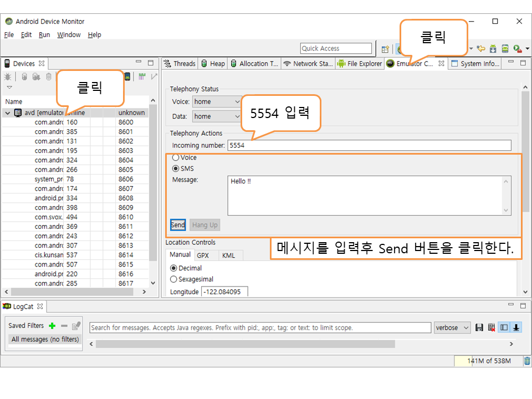Open the Voice status dropdown
The image size is (532, 399).
click(x=217, y=101)
